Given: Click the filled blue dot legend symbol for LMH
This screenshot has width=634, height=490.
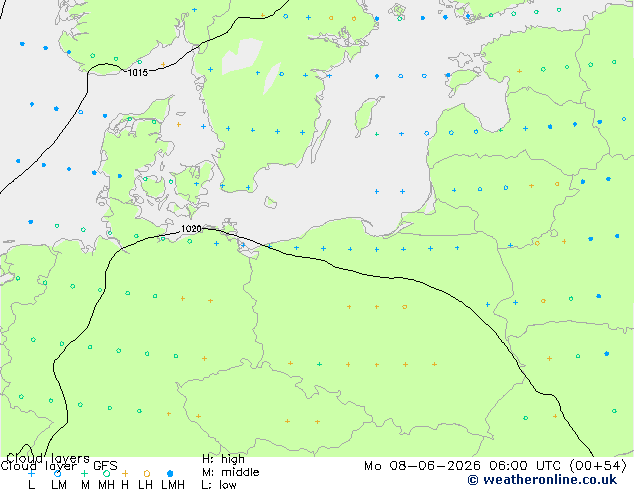Looking at the screenshot, I should (x=170, y=473).
